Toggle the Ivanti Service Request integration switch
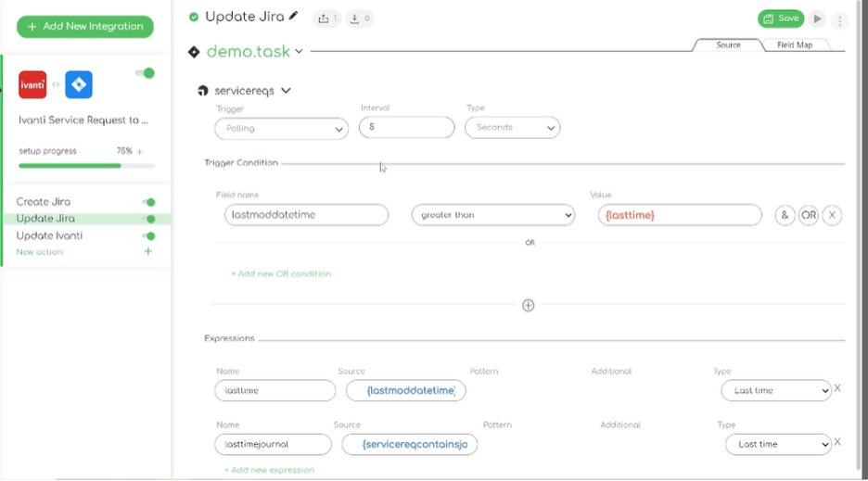The image size is (868, 481). (x=145, y=73)
